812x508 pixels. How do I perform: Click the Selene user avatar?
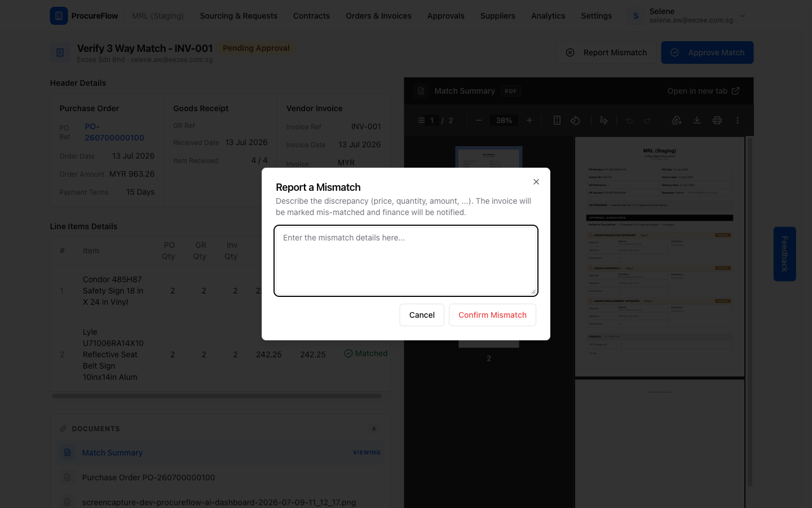click(x=636, y=16)
